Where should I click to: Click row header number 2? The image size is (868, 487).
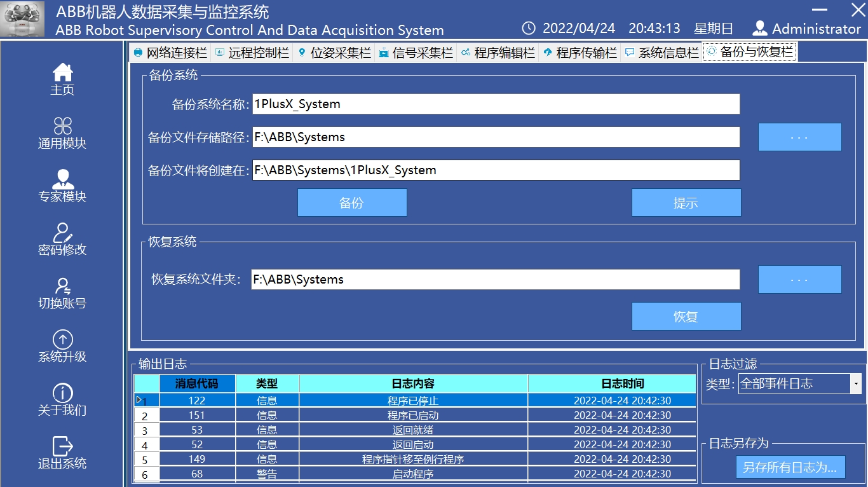(x=146, y=416)
